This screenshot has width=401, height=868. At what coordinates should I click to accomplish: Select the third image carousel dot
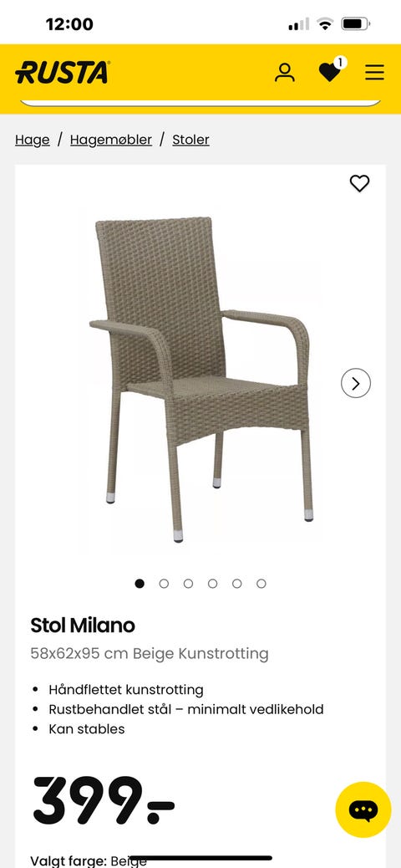pos(188,584)
